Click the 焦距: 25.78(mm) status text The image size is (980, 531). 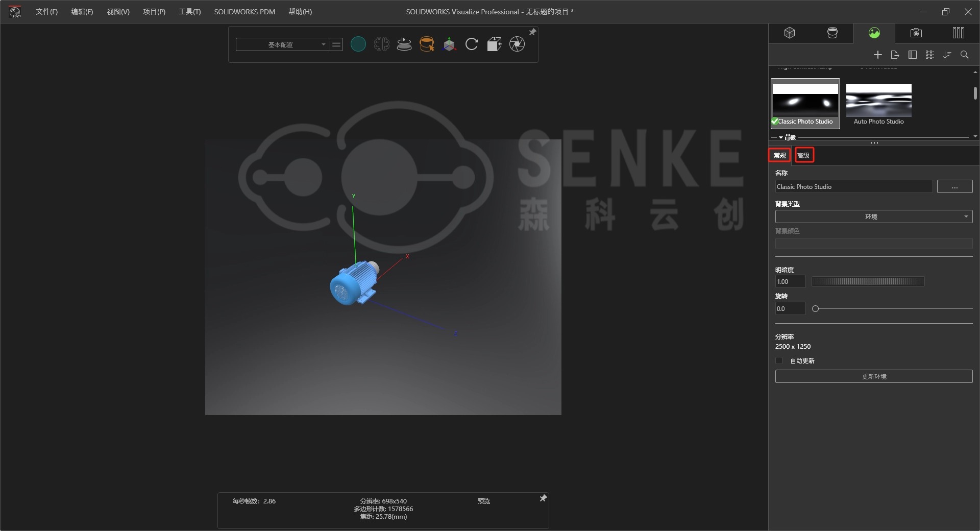(383, 517)
